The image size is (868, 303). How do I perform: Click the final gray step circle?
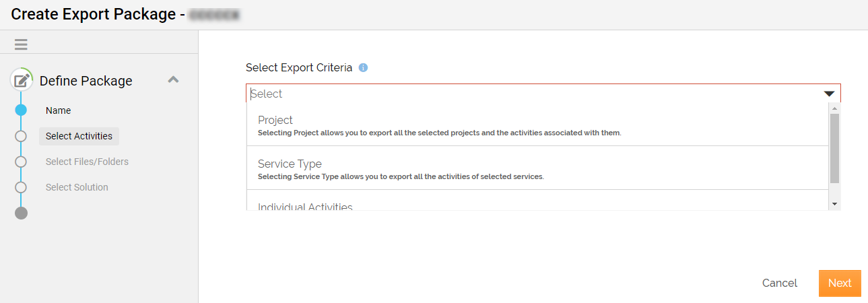tap(21, 213)
